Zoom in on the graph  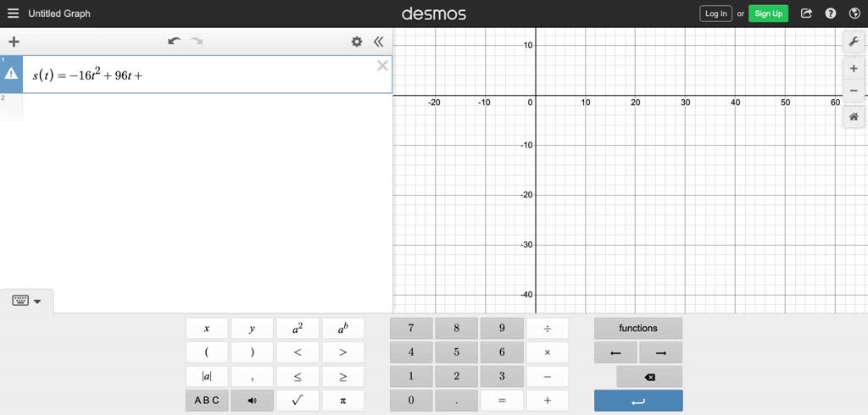pos(854,69)
